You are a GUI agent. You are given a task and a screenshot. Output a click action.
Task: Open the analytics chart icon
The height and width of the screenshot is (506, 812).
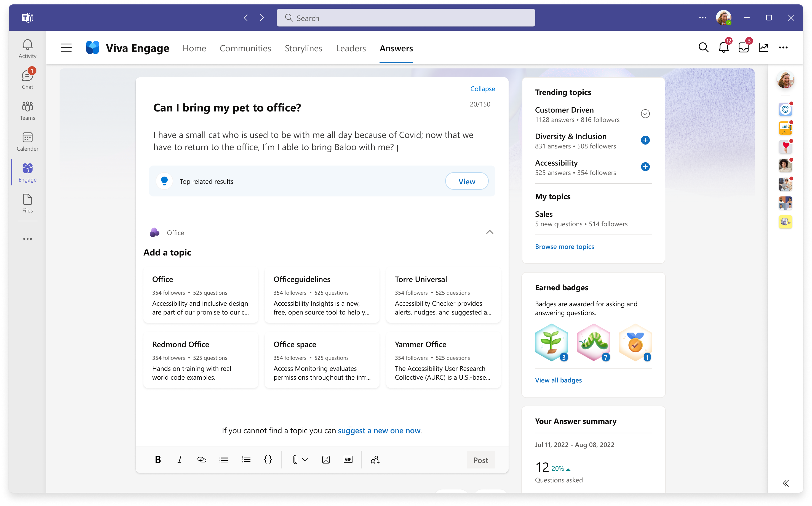763,47
